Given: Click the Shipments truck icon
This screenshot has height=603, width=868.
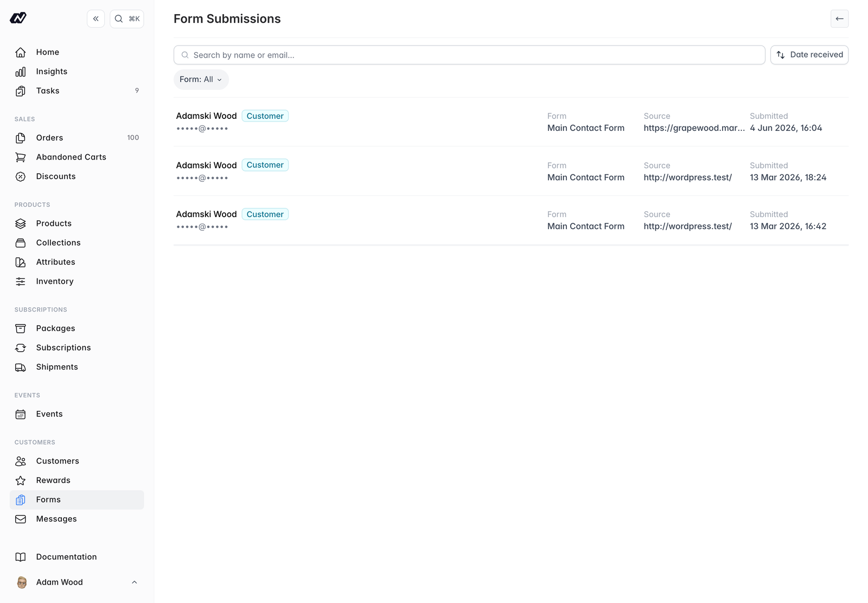Looking at the screenshot, I should click(21, 367).
